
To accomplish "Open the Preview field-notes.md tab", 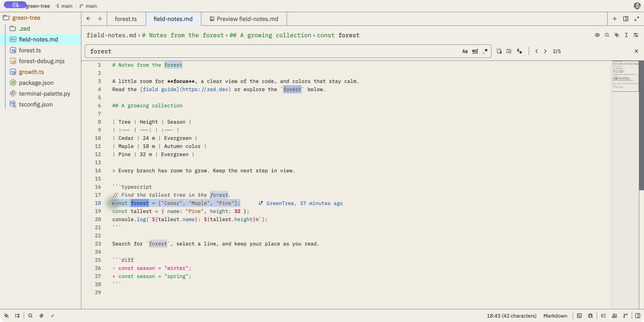I will tap(244, 19).
